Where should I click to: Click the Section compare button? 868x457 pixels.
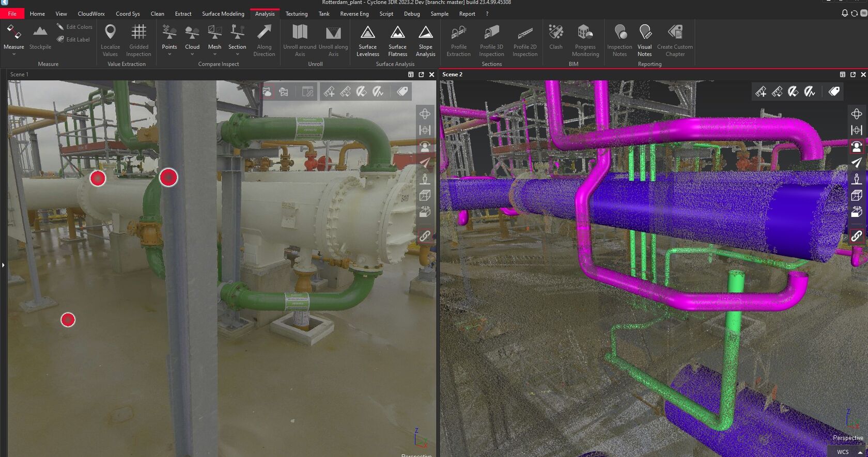point(237,36)
